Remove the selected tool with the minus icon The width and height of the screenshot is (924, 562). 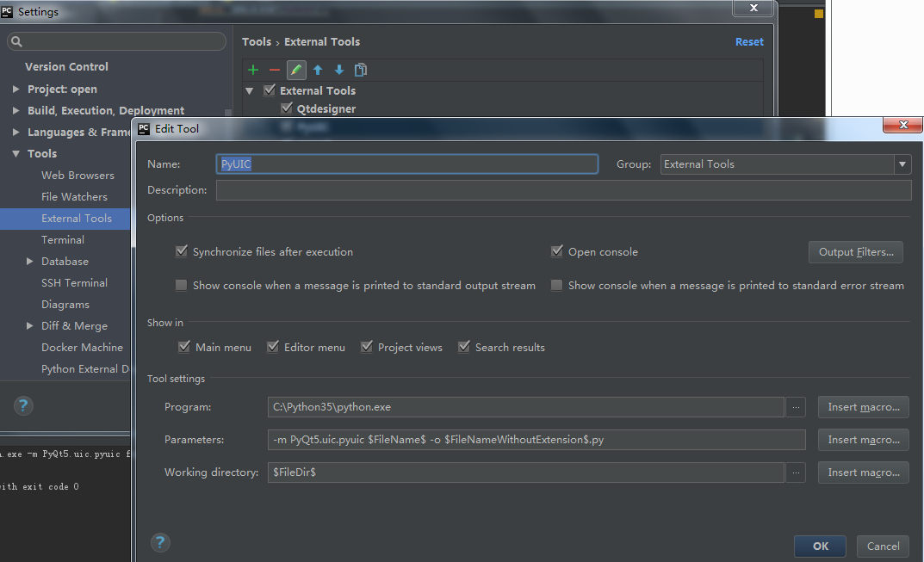click(x=275, y=70)
